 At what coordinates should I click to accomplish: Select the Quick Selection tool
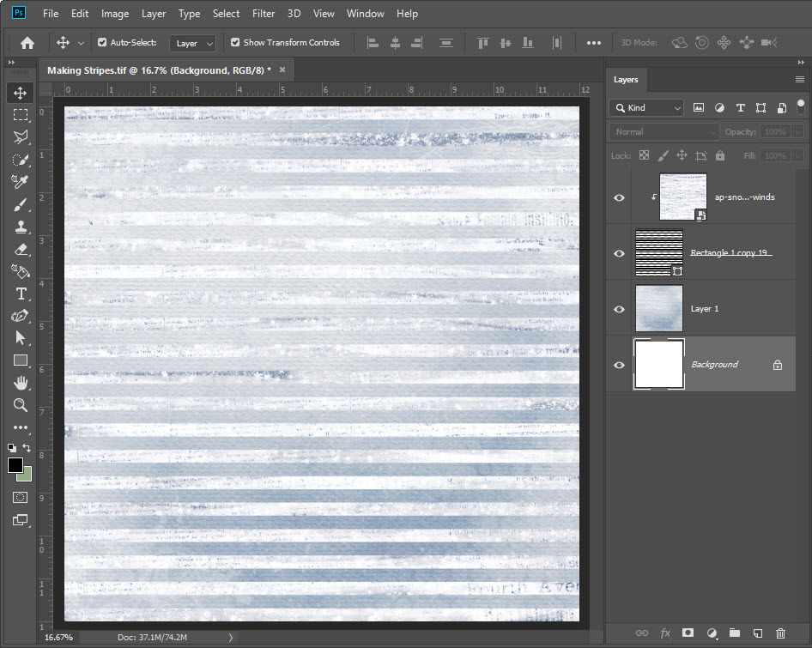(21, 160)
